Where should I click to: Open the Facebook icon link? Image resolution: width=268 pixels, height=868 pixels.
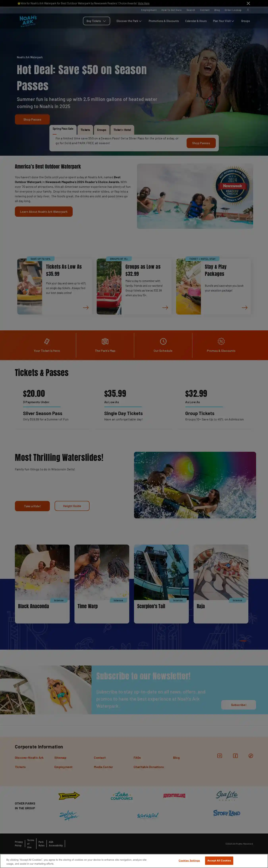point(235,756)
